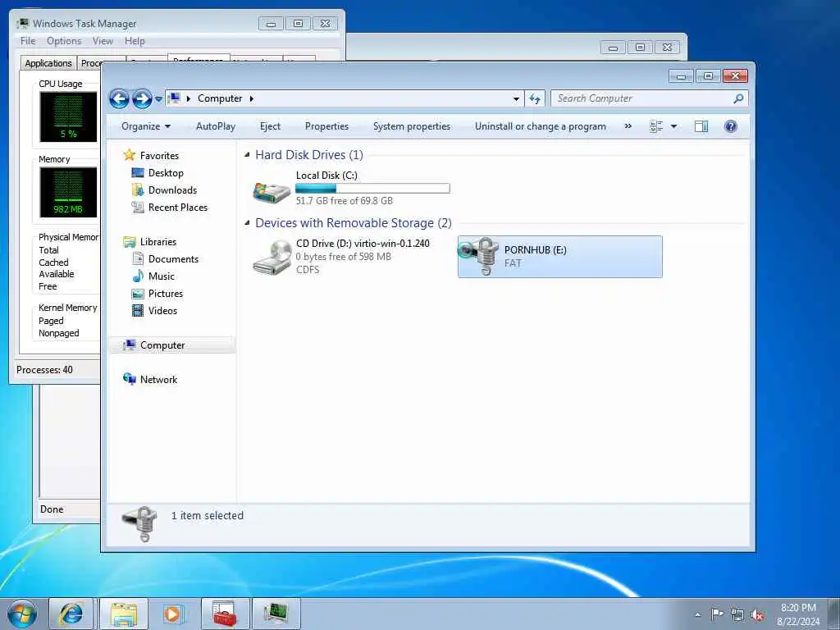
Task: Click the Action Center flag icon
Action: tap(717, 614)
